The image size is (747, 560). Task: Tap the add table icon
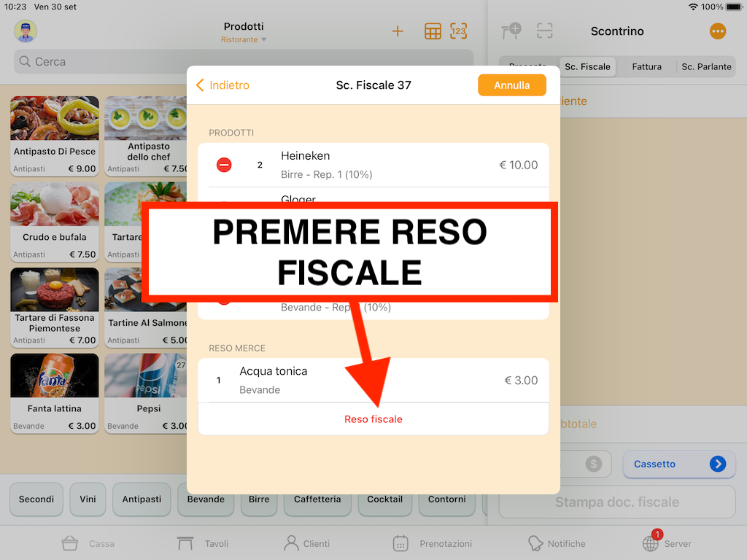[x=511, y=31]
